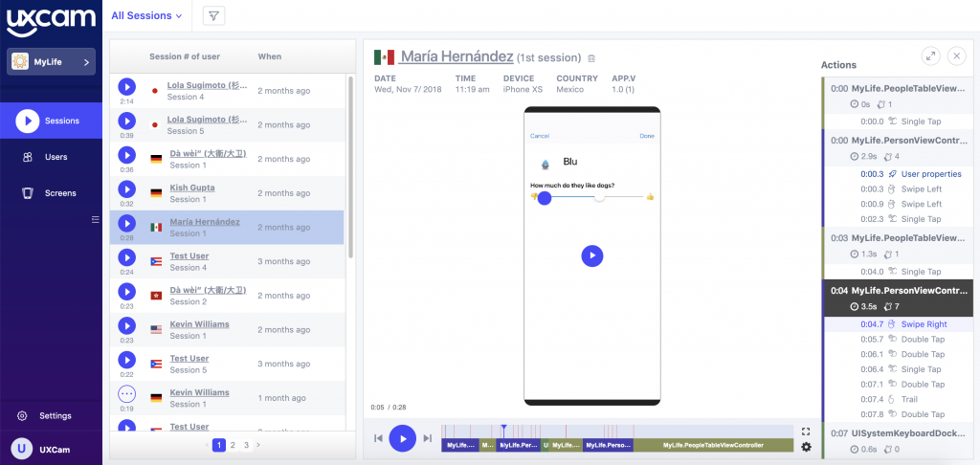The height and width of the screenshot is (465, 980).
Task: Play Kevin Williams 0:23 session
Action: [127, 325]
